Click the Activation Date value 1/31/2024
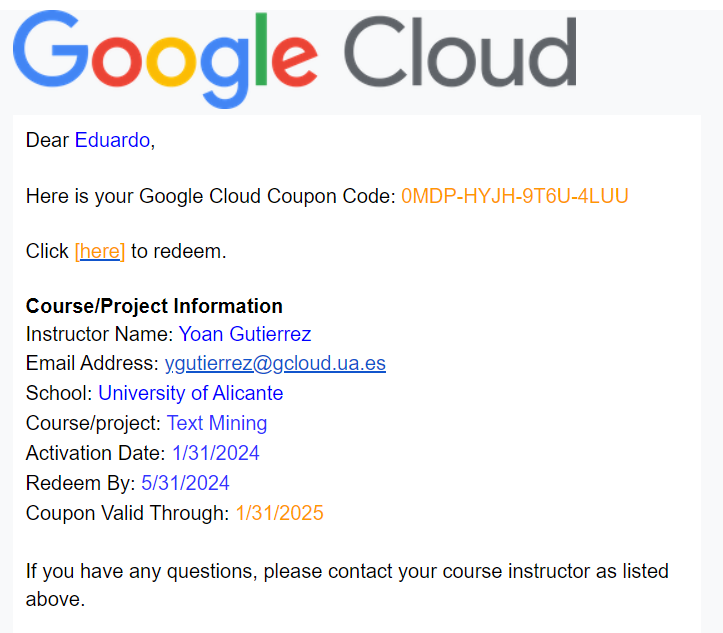The width and height of the screenshot is (723, 633). (x=216, y=453)
